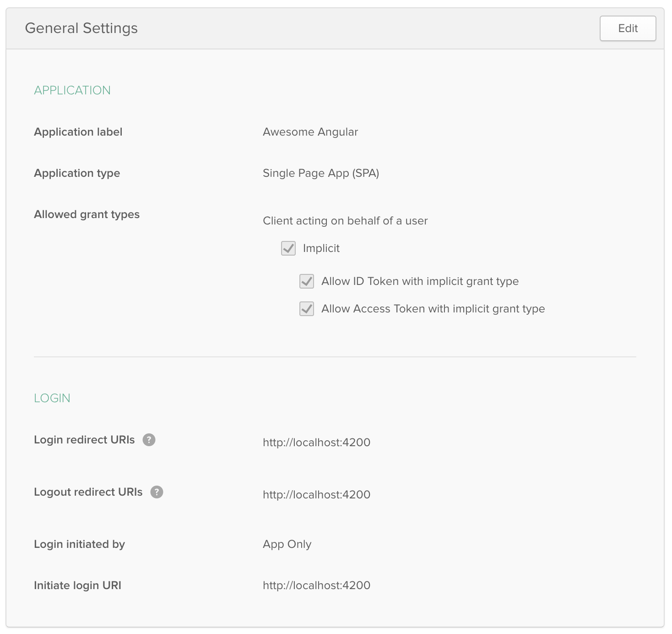Click the APPLICATION section heading
This screenshot has width=672, height=634.
point(72,90)
